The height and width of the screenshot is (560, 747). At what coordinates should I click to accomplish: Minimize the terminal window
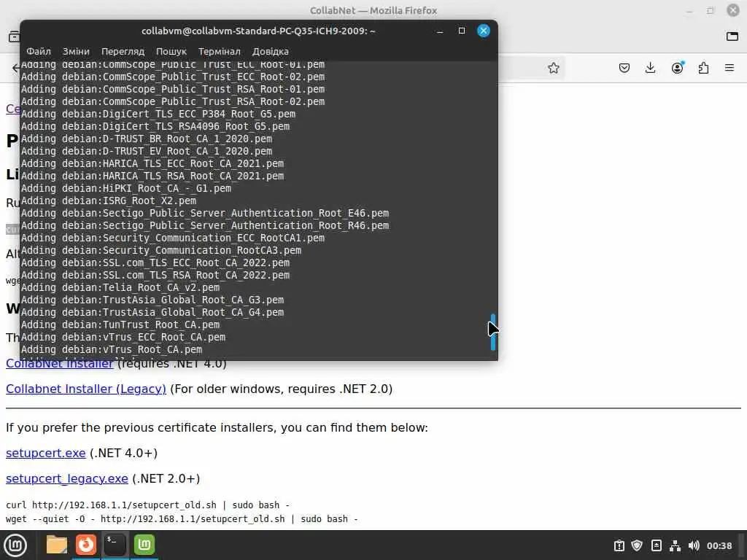(x=440, y=31)
